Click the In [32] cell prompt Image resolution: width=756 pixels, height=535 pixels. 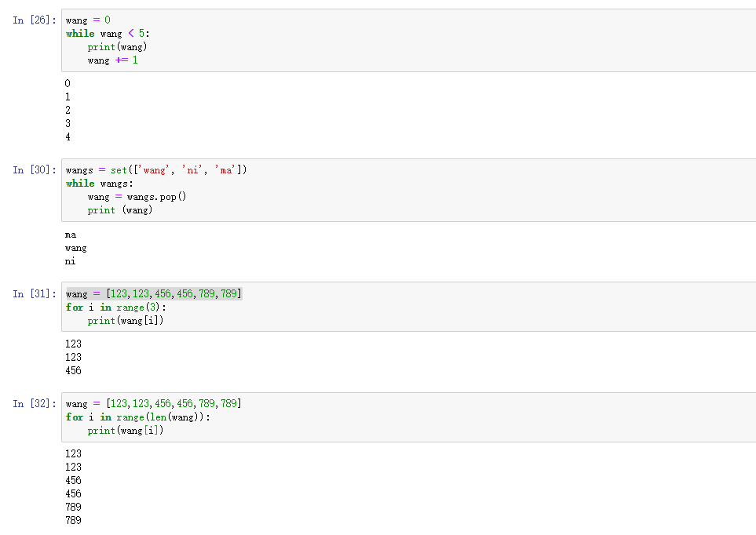tap(35, 404)
